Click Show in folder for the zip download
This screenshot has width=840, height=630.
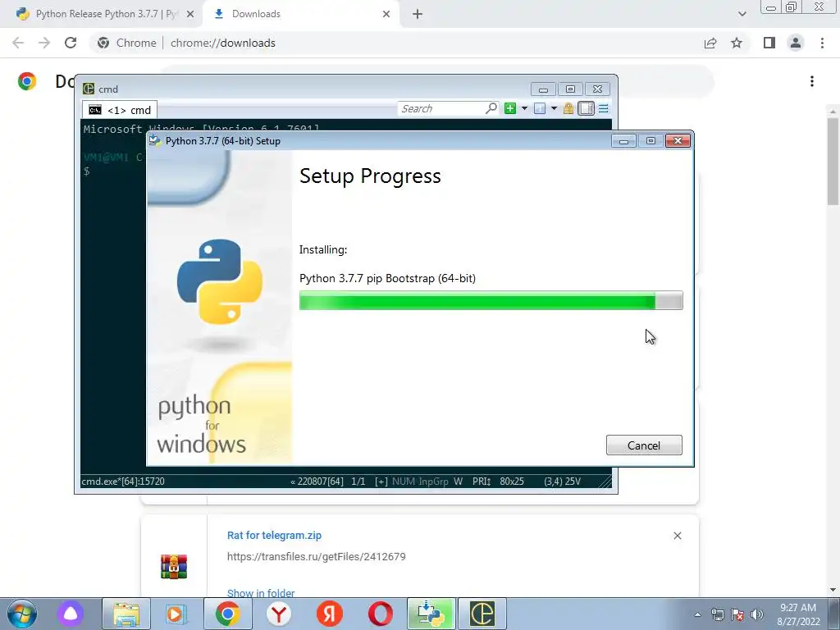261,593
